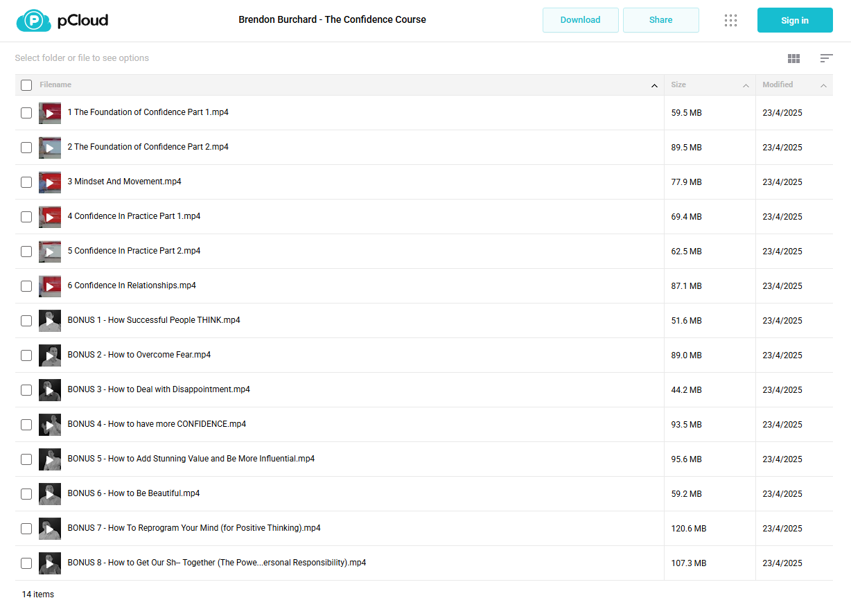The height and width of the screenshot is (616, 851).
Task: Open 5 Confidence In Practice Part 2.mp4
Action: 134,251
